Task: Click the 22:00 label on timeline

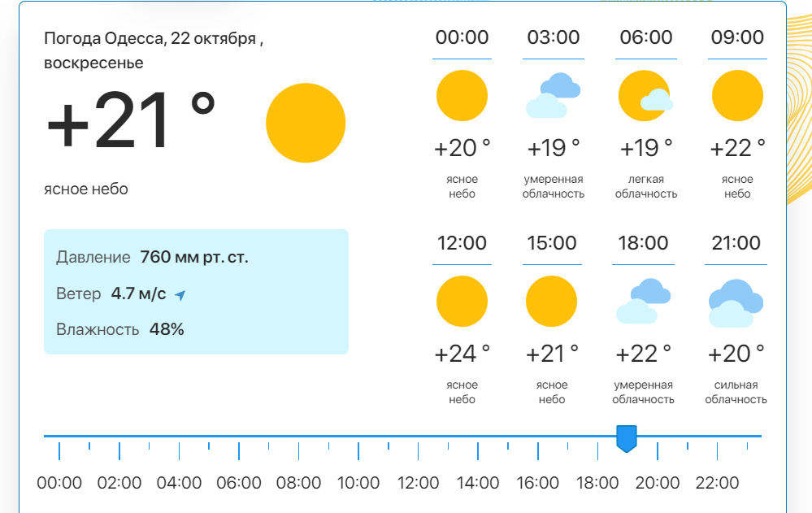Action: pos(717,483)
